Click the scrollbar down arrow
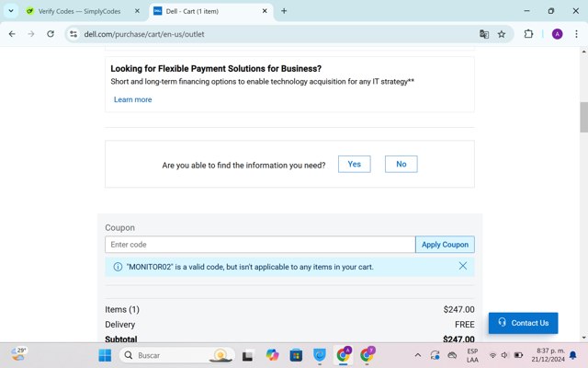Viewport: 588px width, 368px height. click(584, 338)
